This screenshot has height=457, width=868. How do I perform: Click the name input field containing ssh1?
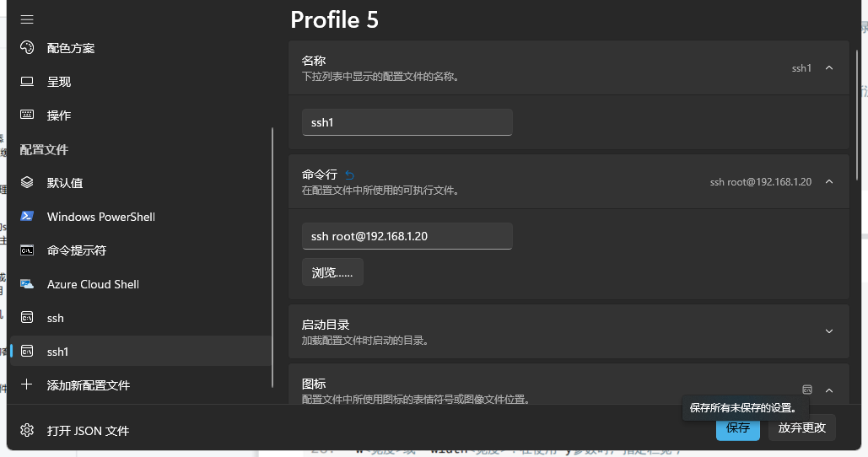point(407,122)
